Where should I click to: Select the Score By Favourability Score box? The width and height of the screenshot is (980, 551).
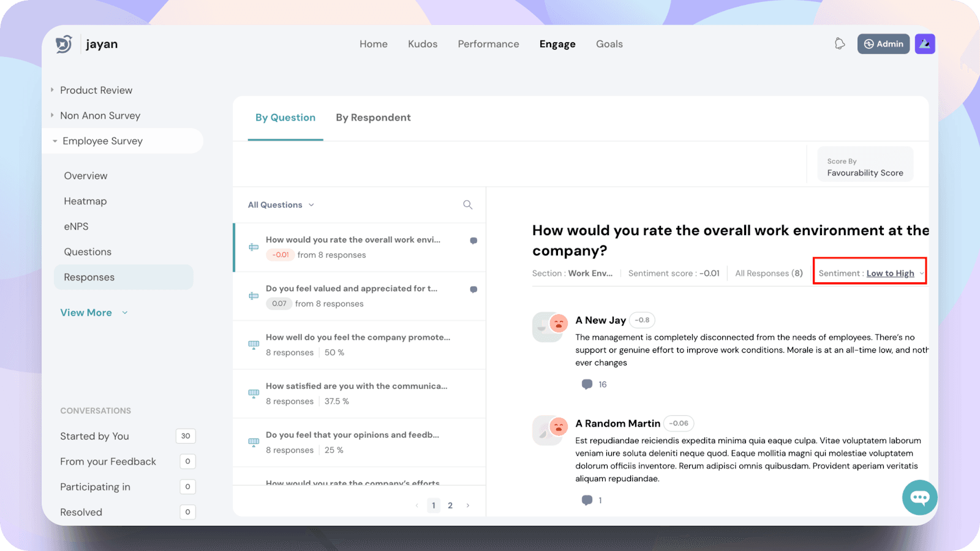click(x=864, y=167)
